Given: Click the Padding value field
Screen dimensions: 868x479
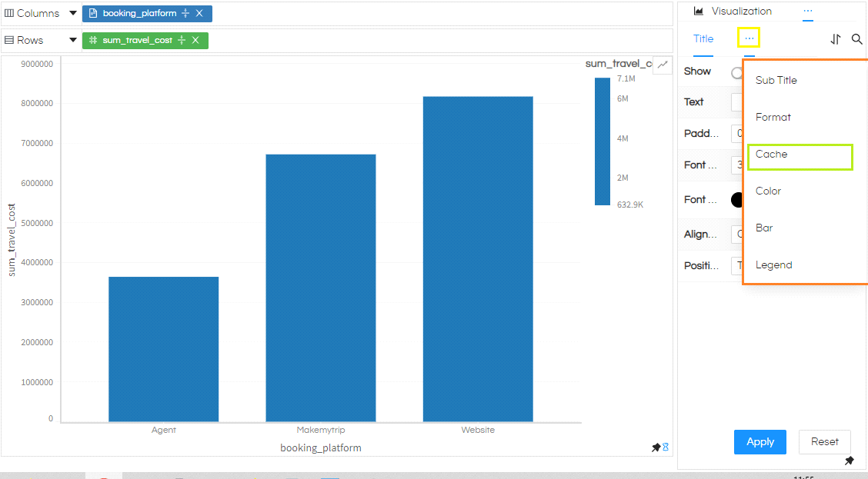Looking at the screenshot, I should 737,133.
